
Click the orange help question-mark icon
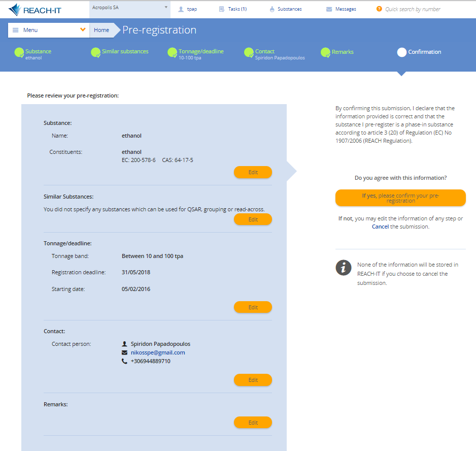coord(379,9)
